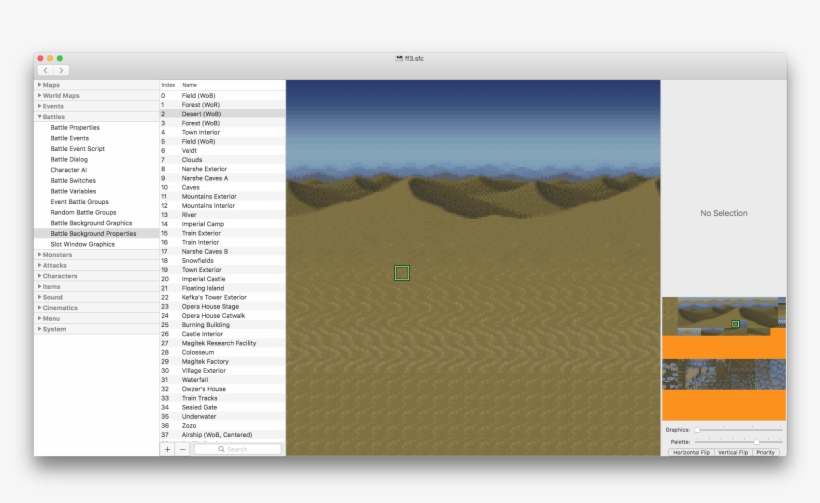Click the Search field below the list
Screen dimensions: 820x503
click(x=238, y=449)
